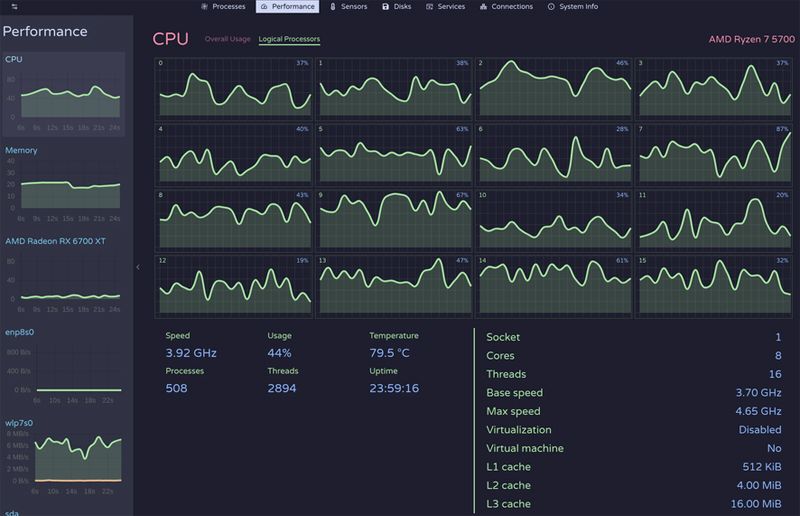Click the Virtual machine row label
Image resolution: width=800 pixels, height=516 pixels.
[x=525, y=448]
